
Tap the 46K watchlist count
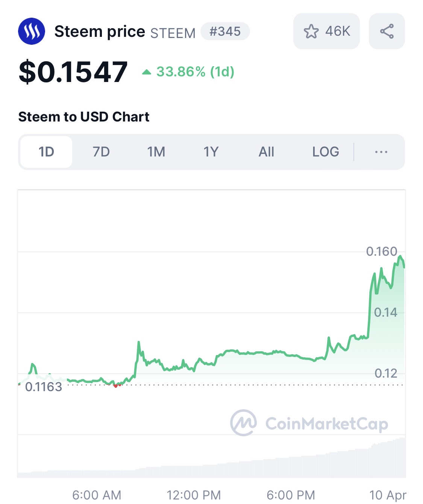coord(338,31)
